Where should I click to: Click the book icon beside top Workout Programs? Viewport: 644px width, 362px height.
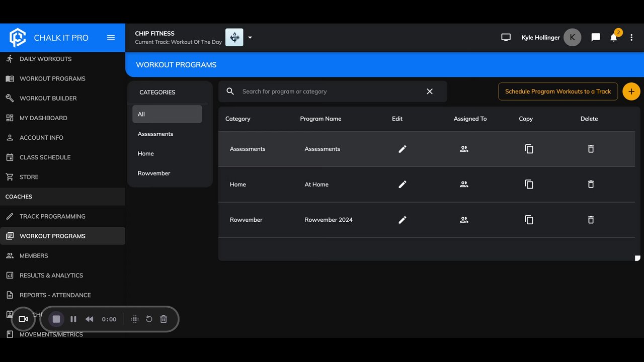pos(10,78)
